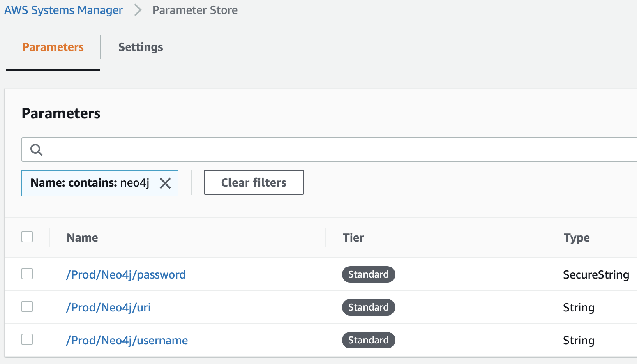Open the /Prod/Neo4j/password parameter link

tap(126, 274)
